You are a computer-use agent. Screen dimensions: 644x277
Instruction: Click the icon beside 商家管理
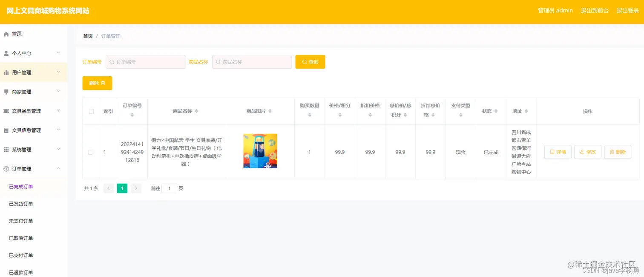6,92
